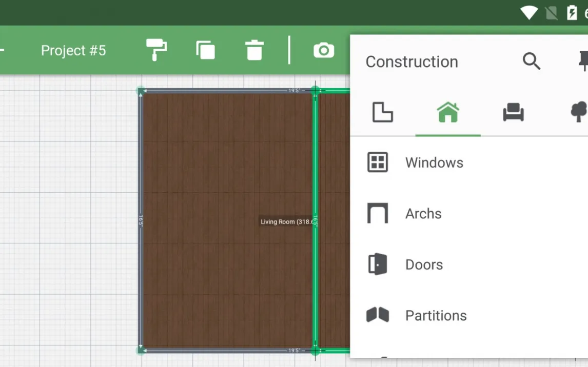Select the Partitions icon
The image size is (588, 367).
tap(378, 315)
